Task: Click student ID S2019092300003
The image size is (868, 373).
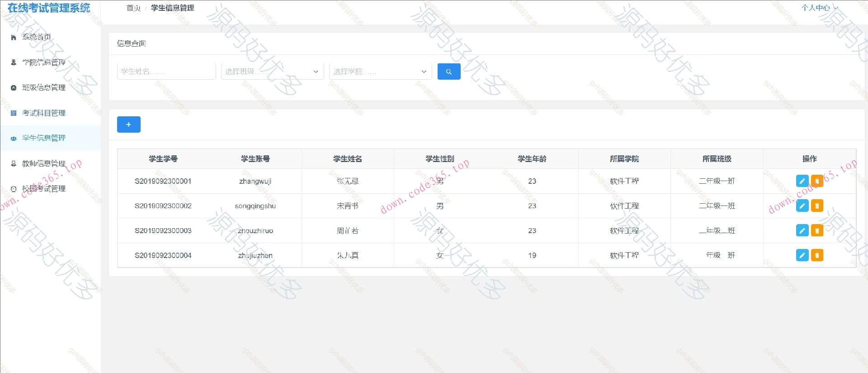Action: [163, 231]
